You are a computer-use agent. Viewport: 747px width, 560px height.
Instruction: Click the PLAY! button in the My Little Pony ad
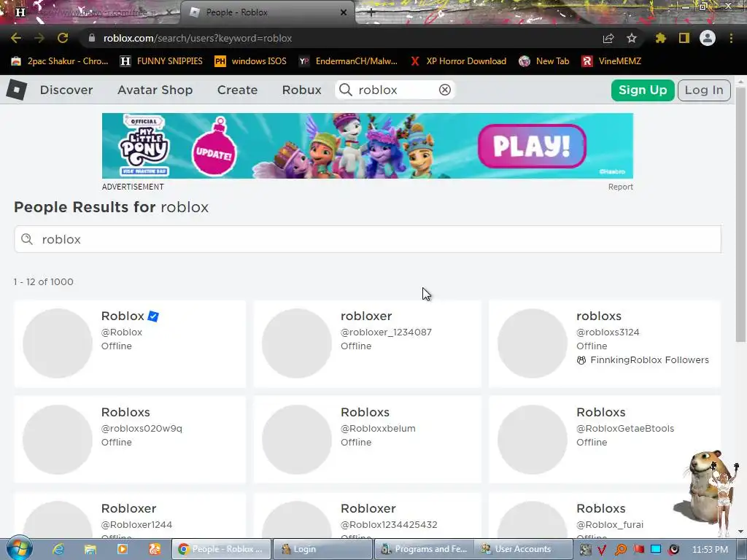pyautogui.click(x=532, y=146)
